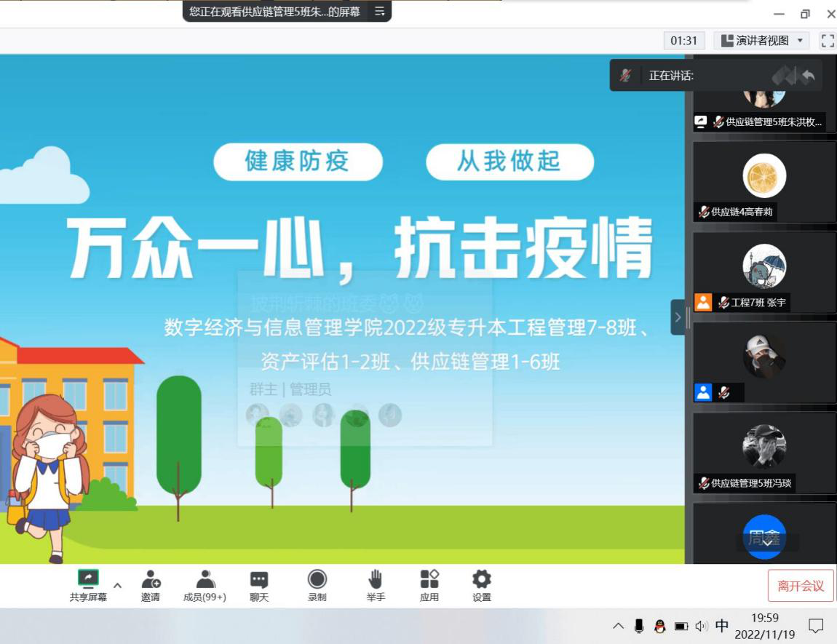
Task: Open the 演讲者视图 view dropdown
Action: [x=761, y=41]
